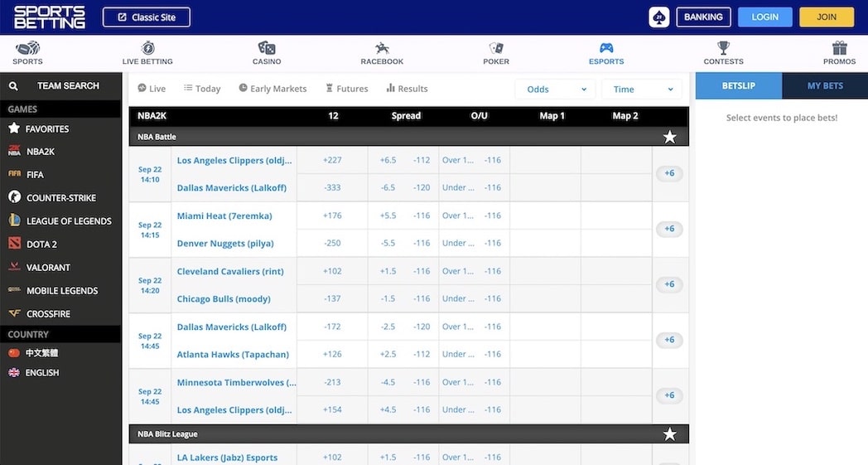Switch to the Futures tab
Screen dimensions: 868x465
click(x=346, y=89)
